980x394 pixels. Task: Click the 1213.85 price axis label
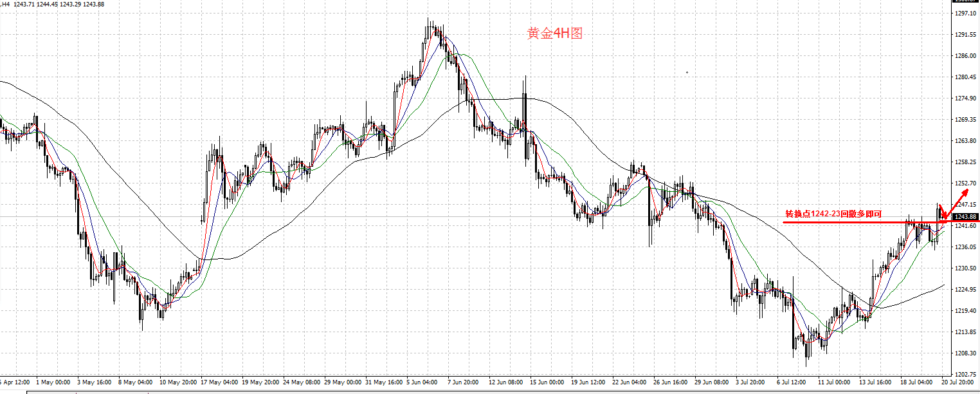click(x=966, y=332)
